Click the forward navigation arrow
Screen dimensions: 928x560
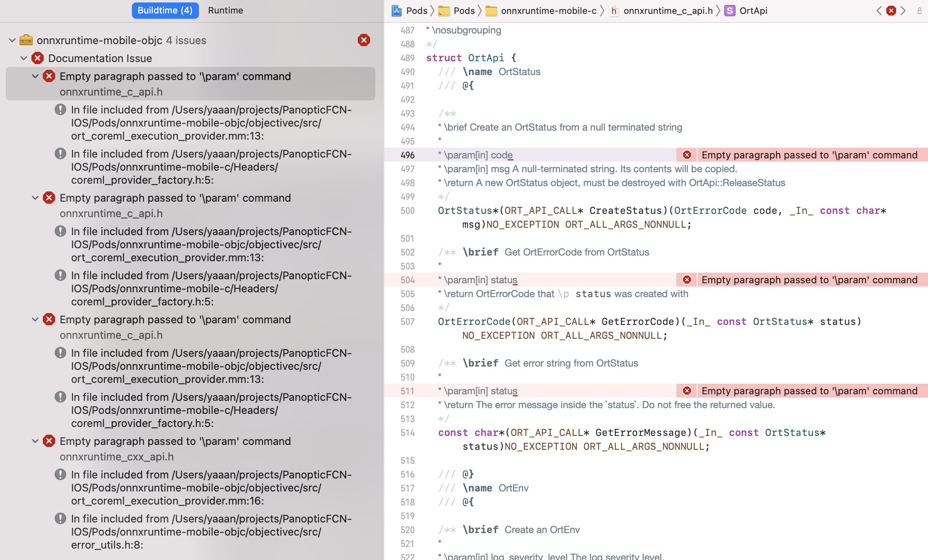click(903, 11)
